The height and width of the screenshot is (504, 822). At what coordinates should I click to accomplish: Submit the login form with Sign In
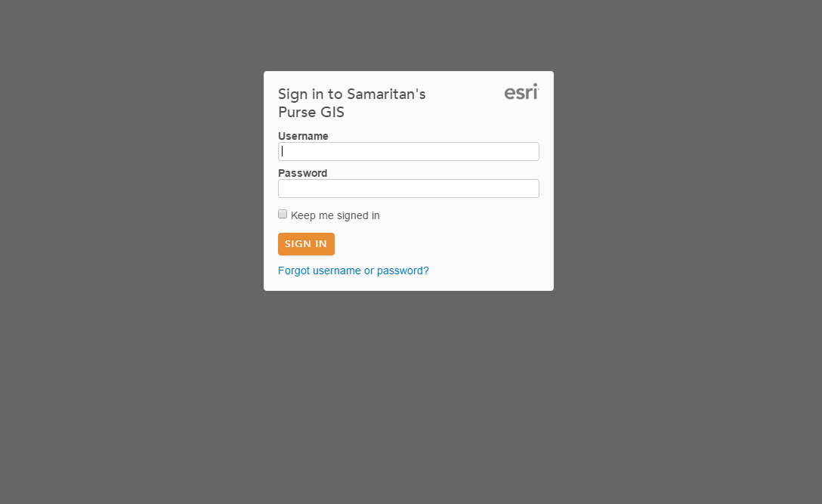click(x=306, y=244)
